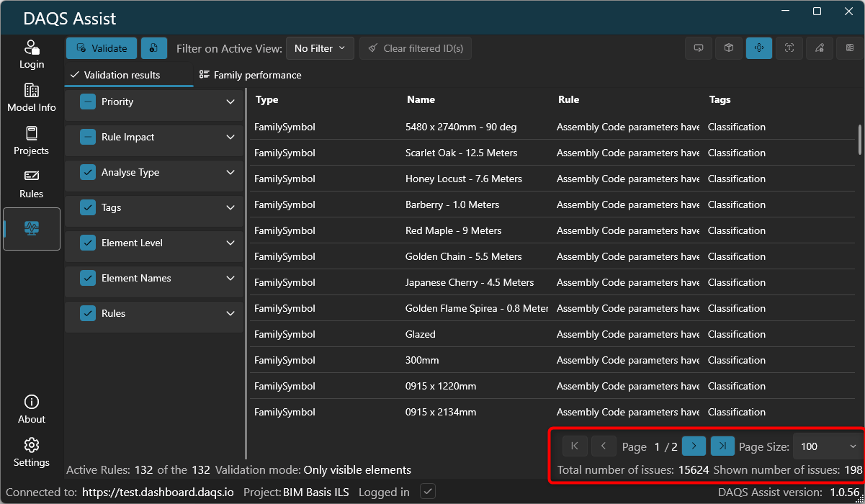Screen dimensions: 865x504
Task: Switch to the Family performance tab
Action: 250,75
